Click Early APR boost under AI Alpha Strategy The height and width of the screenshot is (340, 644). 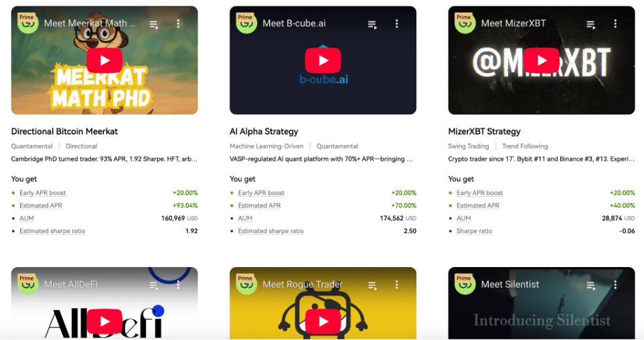(x=261, y=193)
